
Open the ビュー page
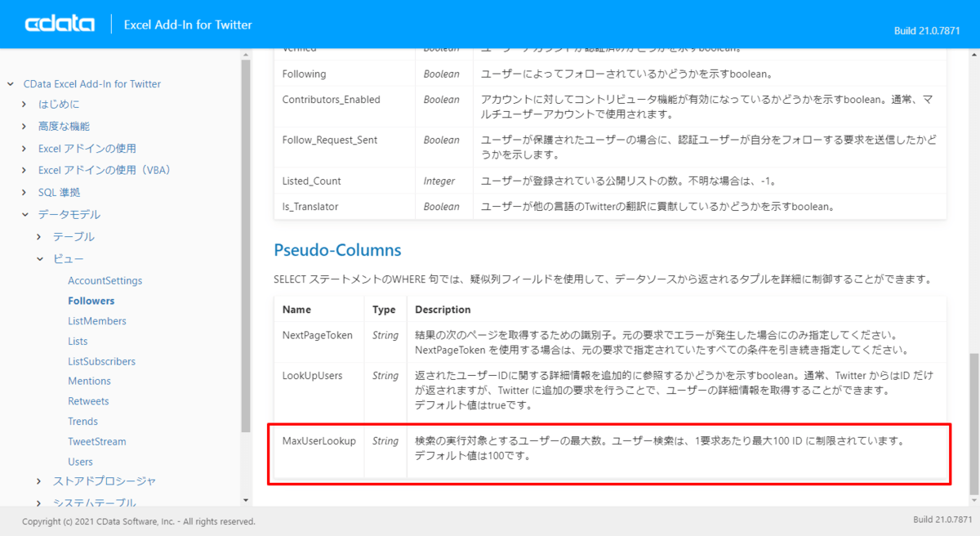pyautogui.click(x=68, y=259)
